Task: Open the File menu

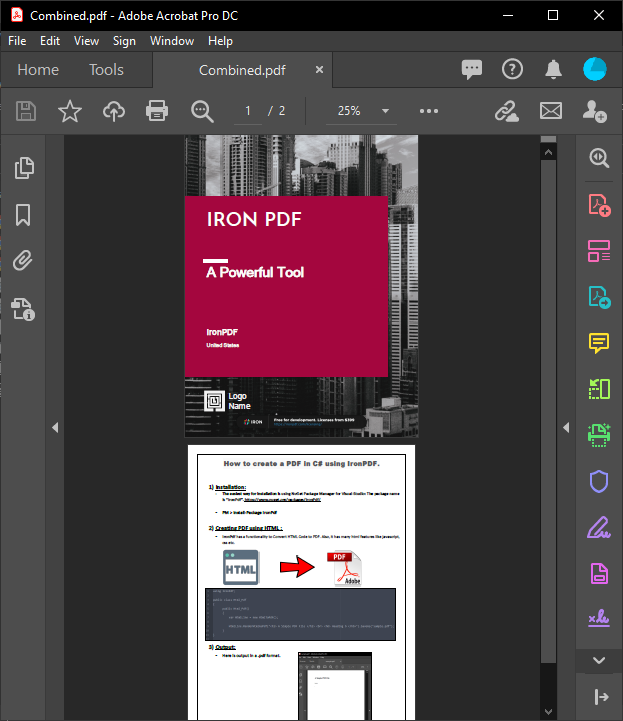Action: (17, 41)
